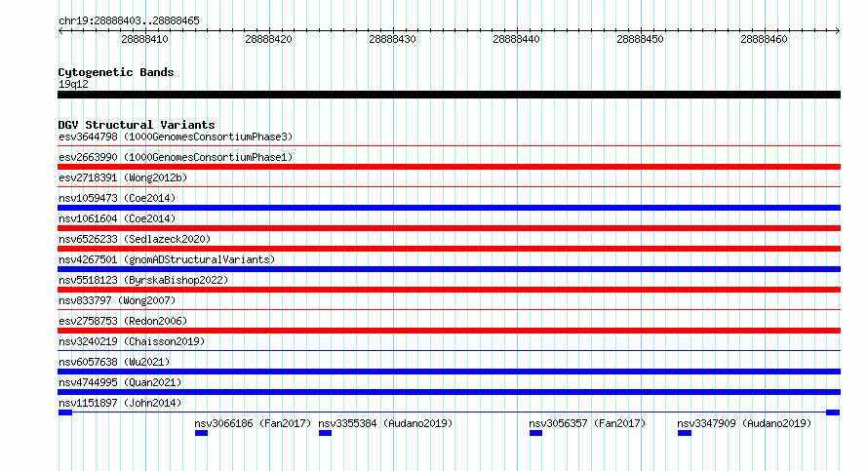This screenshot has width=868, height=471.
Task: Click the red bar under esv2663990
Action: coord(449,167)
